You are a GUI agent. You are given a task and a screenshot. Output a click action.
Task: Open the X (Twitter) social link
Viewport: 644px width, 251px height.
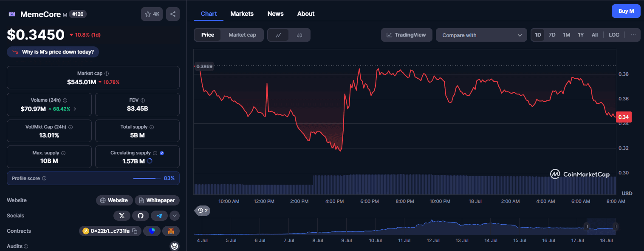[x=122, y=216]
